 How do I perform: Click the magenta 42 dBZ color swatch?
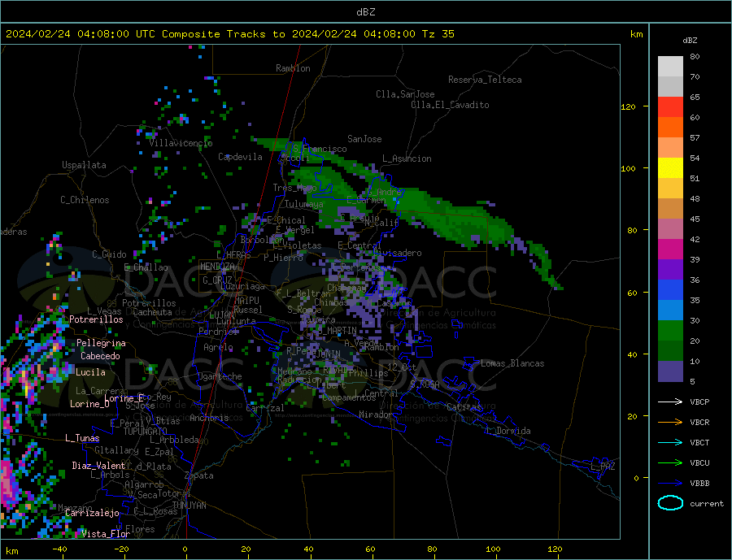tap(670, 249)
